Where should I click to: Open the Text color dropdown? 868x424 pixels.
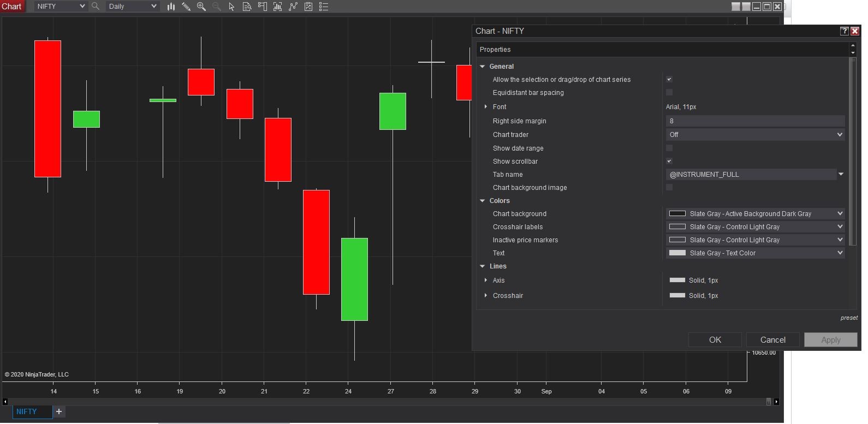pos(756,253)
